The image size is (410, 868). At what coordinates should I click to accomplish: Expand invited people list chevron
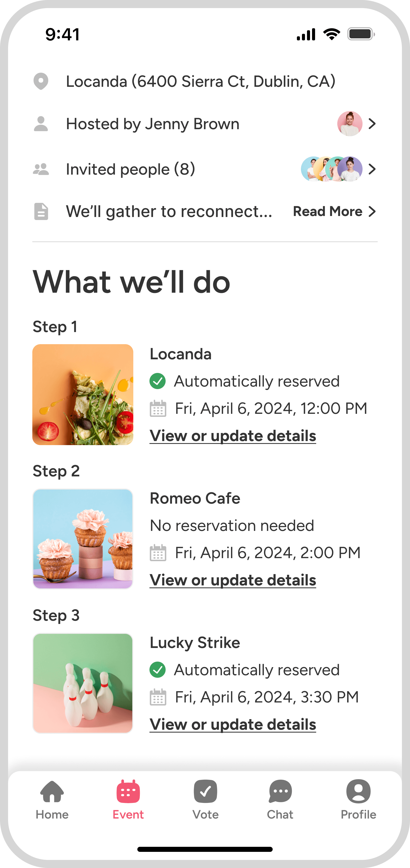click(x=372, y=169)
